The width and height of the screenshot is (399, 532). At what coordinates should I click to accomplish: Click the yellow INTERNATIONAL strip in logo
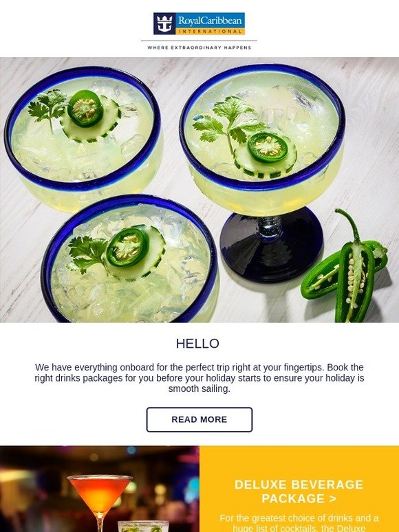pyautogui.click(x=211, y=31)
